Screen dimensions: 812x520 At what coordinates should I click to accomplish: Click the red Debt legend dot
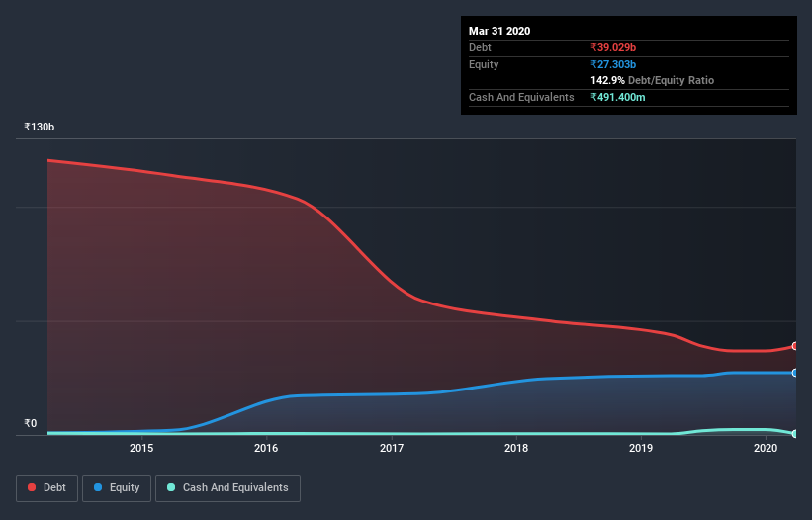pyautogui.click(x=32, y=487)
